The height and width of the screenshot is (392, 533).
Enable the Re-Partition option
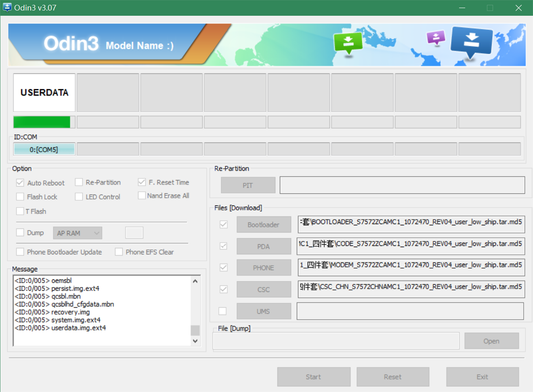79,182
